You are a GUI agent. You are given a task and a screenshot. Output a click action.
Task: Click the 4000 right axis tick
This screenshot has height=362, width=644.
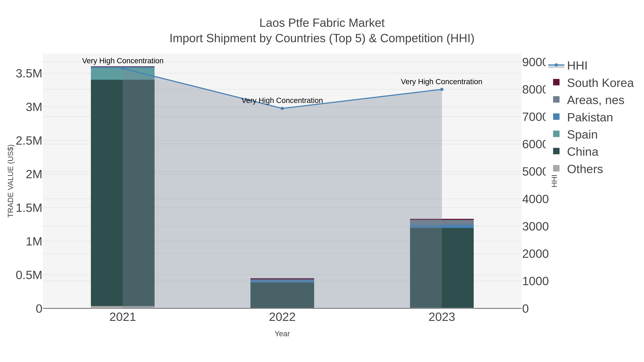535,199
